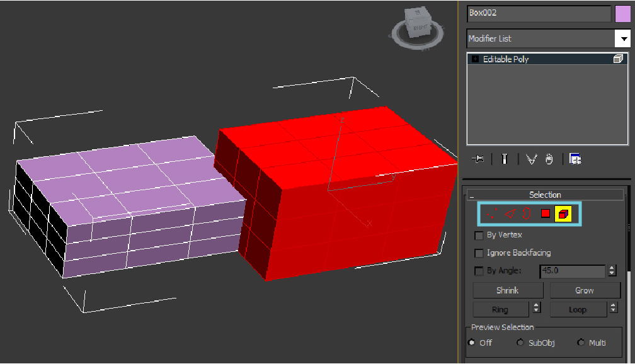Collapse the Selection rollout
The width and height of the screenshot is (635, 364).
pyautogui.click(x=471, y=194)
